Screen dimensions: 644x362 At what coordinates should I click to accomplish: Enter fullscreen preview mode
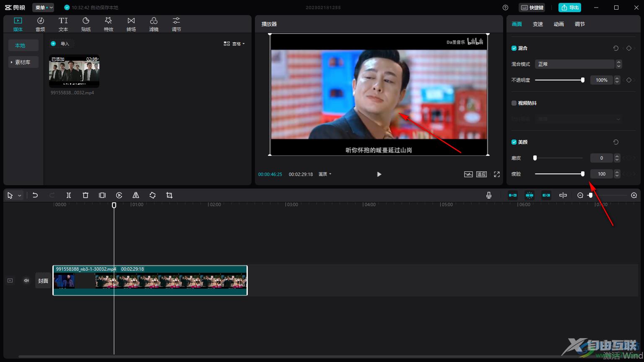(x=497, y=174)
